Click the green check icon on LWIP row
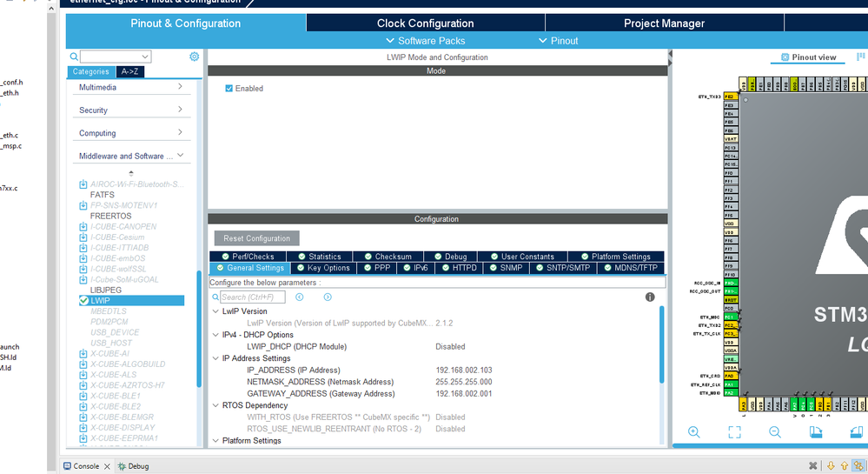This screenshot has width=868, height=474. 83,300
